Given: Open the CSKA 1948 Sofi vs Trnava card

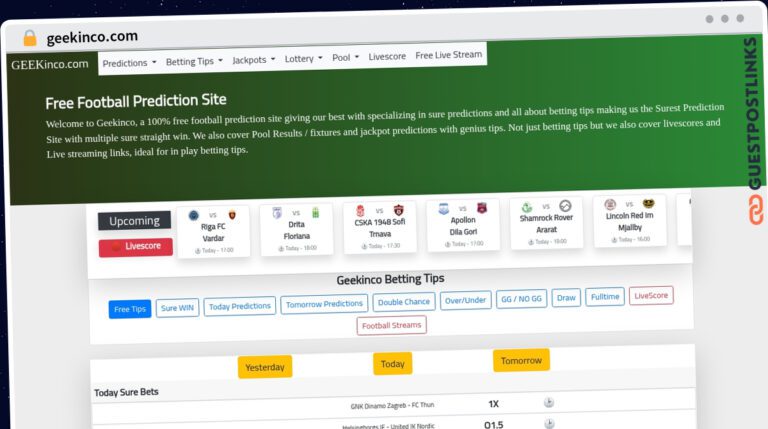Looking at the screenshot, I should (x=380, y=227).
